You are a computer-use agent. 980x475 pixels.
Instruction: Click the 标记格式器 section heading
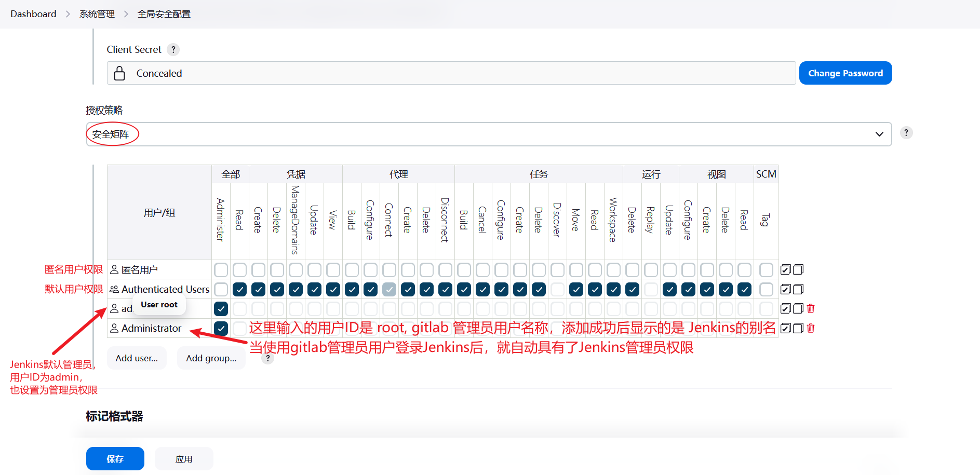pos(114,416)
